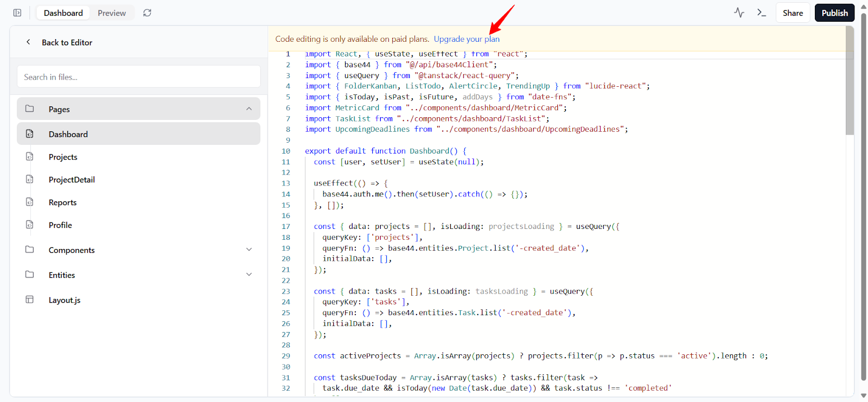Expand the Components section chevron
The width and height of the screenshot is (868, 402).
click(249, 250)
